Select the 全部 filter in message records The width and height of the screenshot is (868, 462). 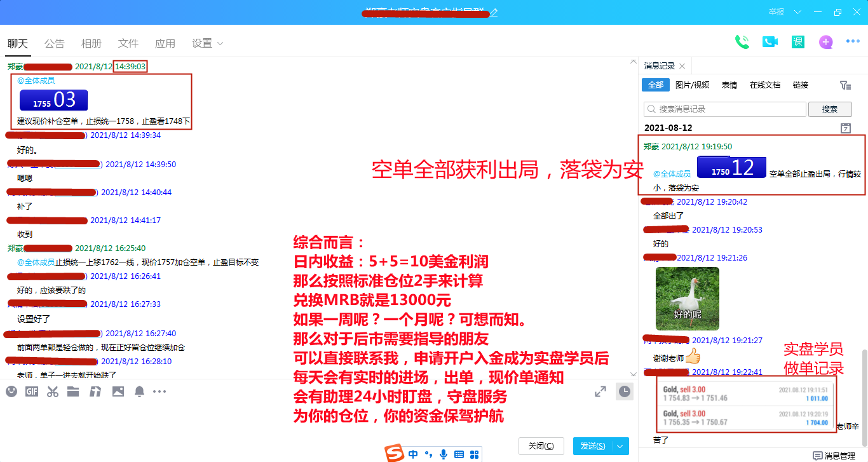656,85
